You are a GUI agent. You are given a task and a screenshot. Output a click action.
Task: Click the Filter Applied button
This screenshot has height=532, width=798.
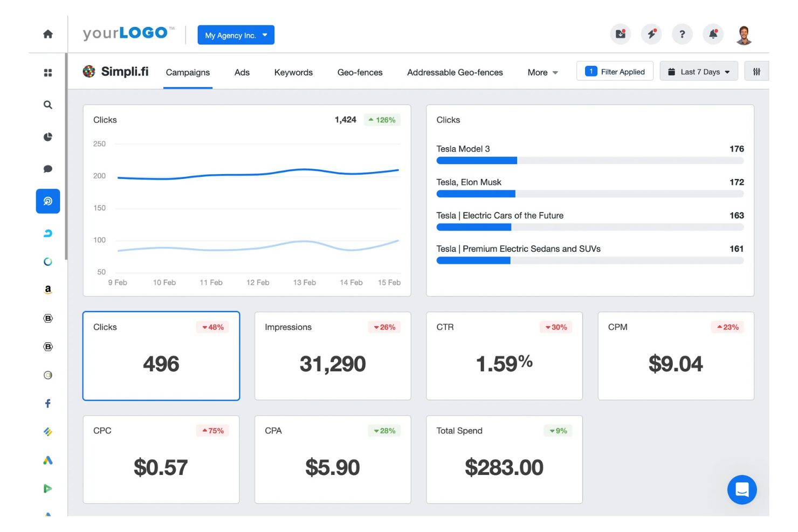click(615, 71)
